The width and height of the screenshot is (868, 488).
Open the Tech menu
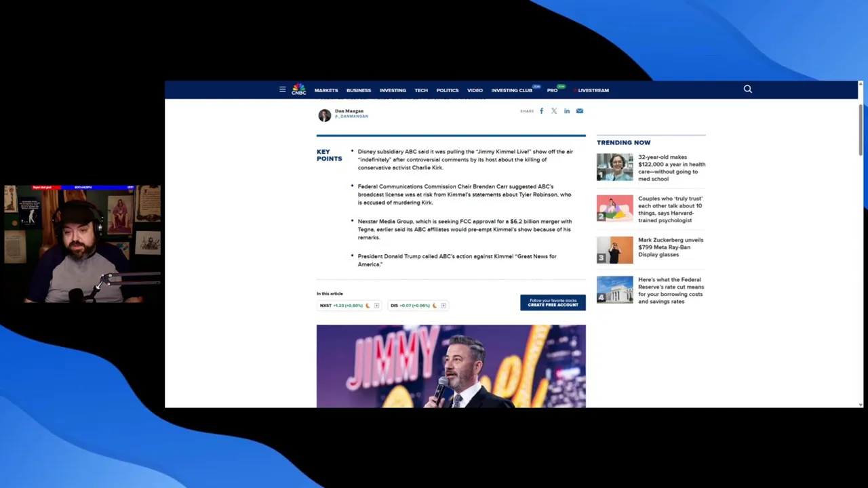421,90
